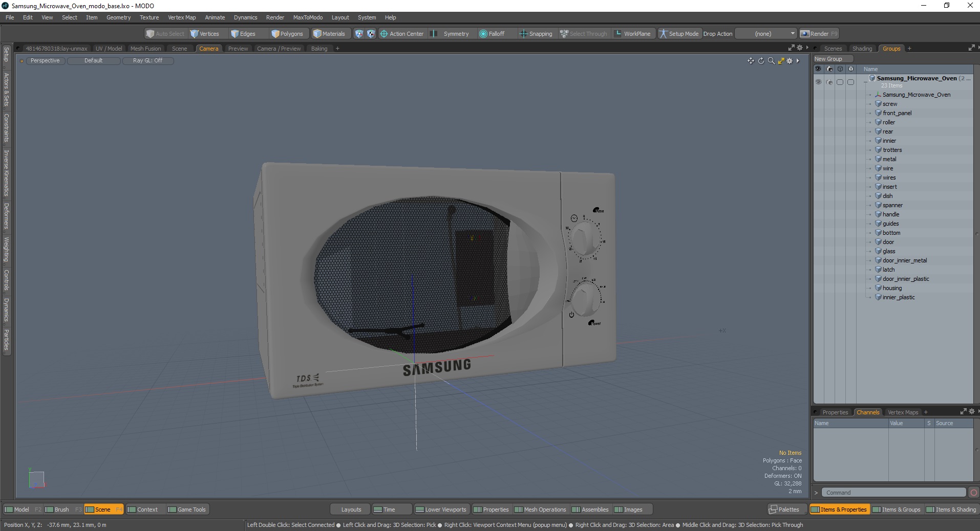Maximize the 3D viewport with the yellow arrows icon
Screen dimensions: 980x531
pos(781,61)
